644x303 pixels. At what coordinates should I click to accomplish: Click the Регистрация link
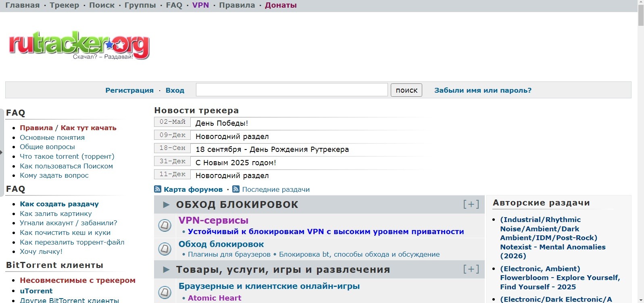click(x=129, y=90)
